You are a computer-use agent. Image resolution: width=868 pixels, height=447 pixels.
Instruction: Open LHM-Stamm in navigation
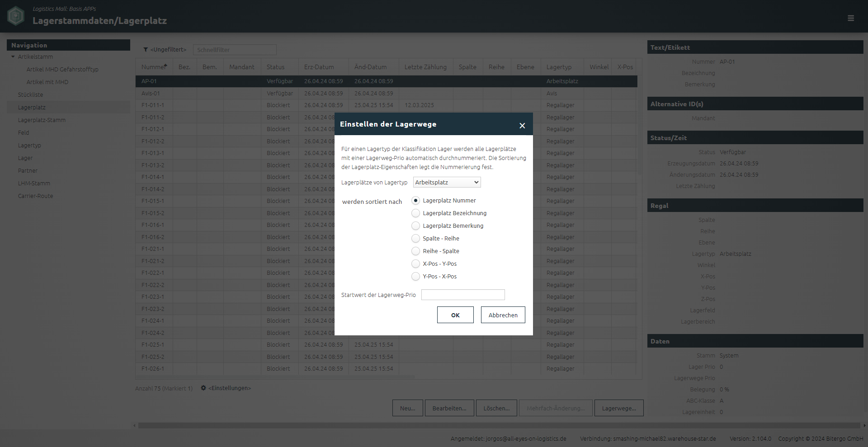click(34, 184)
